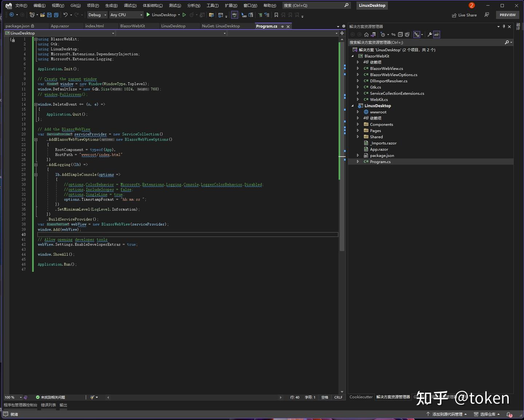The image size is (524, 420).
Task: Open the new project icon on the toolbar
Action: click(32, 15)
